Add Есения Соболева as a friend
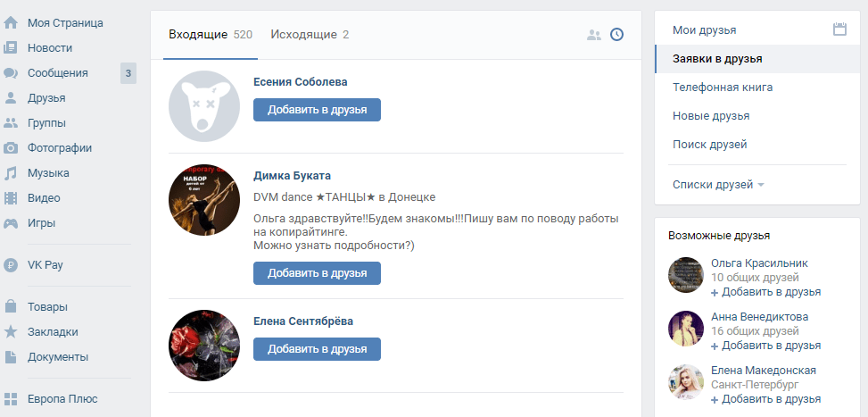Image resolution: width=868 pixels, height=417 pixels. [x=317, y=110]
